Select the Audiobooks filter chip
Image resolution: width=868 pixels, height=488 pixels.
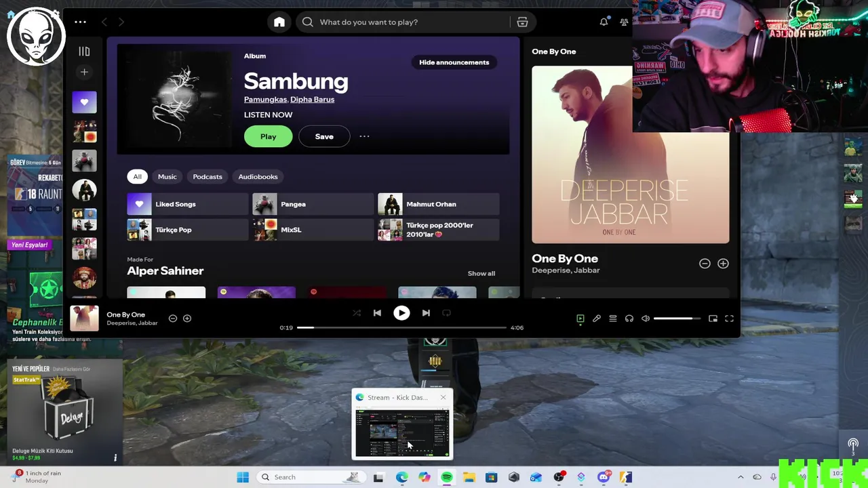[258, 177]
